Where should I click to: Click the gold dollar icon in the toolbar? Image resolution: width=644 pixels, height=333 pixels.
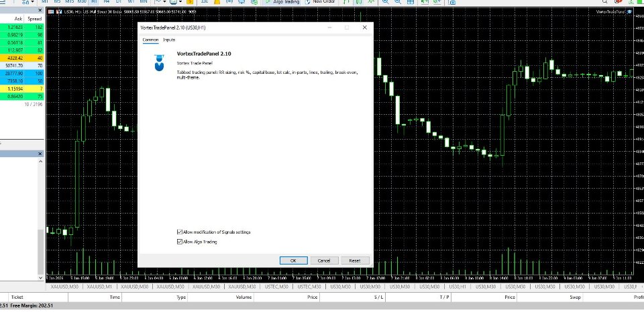(x=190, y=1)
